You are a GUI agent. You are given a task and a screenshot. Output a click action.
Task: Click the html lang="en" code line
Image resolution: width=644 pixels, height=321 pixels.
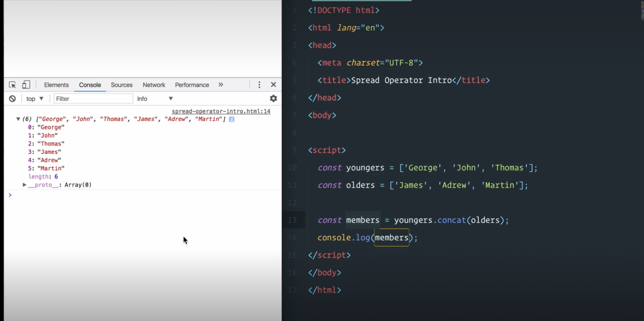[346, 28]
